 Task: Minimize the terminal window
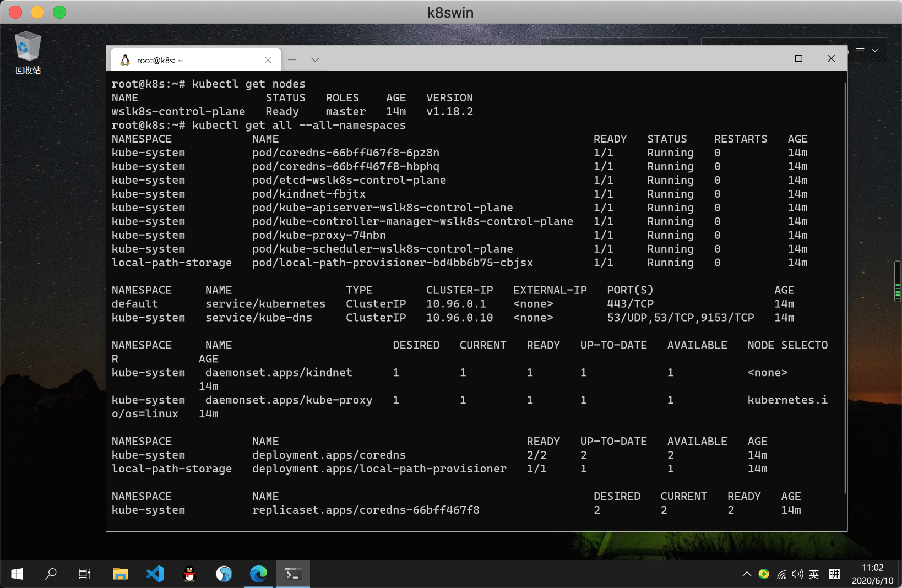(x=766, y=58)
